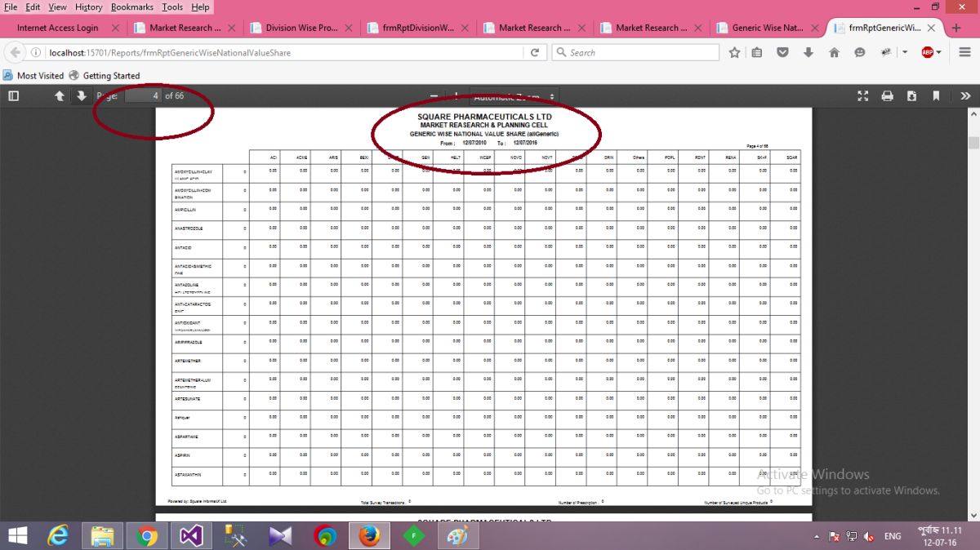980x550 pixels.
Task: Click the scrollbar down arrow
Action: 973,515
